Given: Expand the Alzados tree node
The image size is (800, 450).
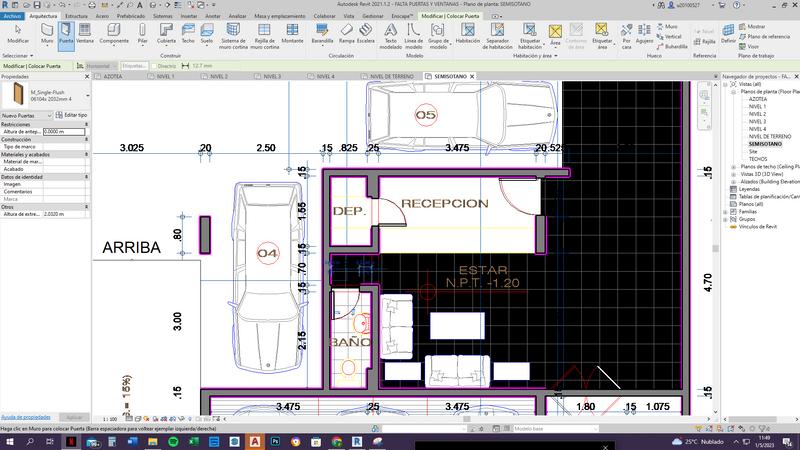Looking at the screenshot, I should click(733, 182).
